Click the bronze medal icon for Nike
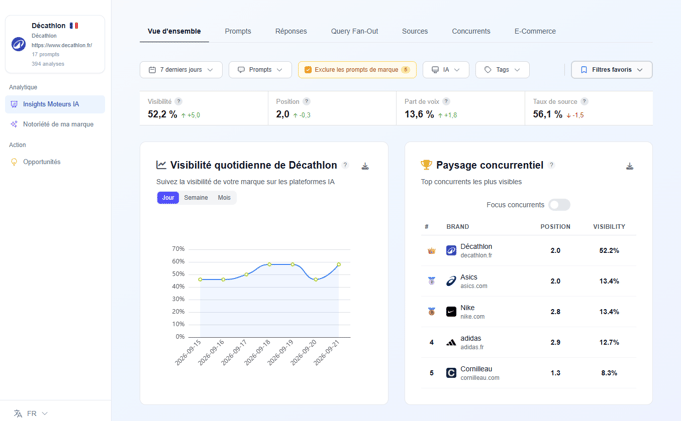Image resolution: width=681 pixels, height=421 pixels. coord(431,312)
